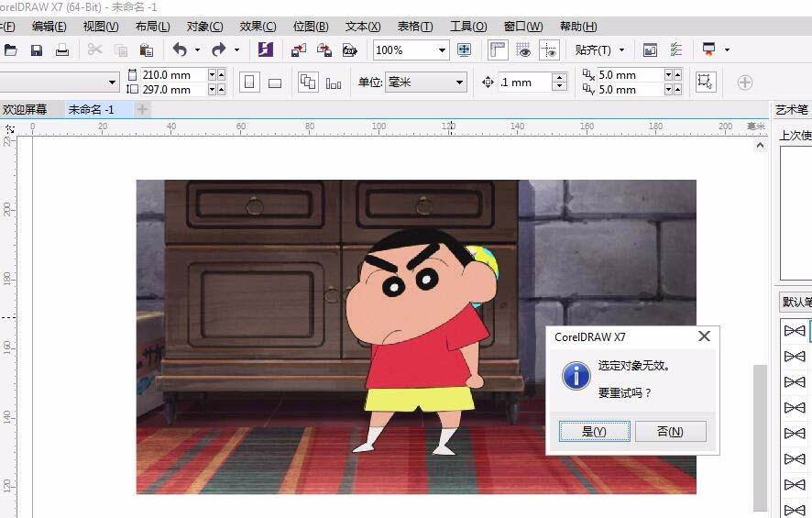This screenshot has height=518, width=812.
Task: Open the 贴齐(T) snap dropdown
Action: point(599,50)
